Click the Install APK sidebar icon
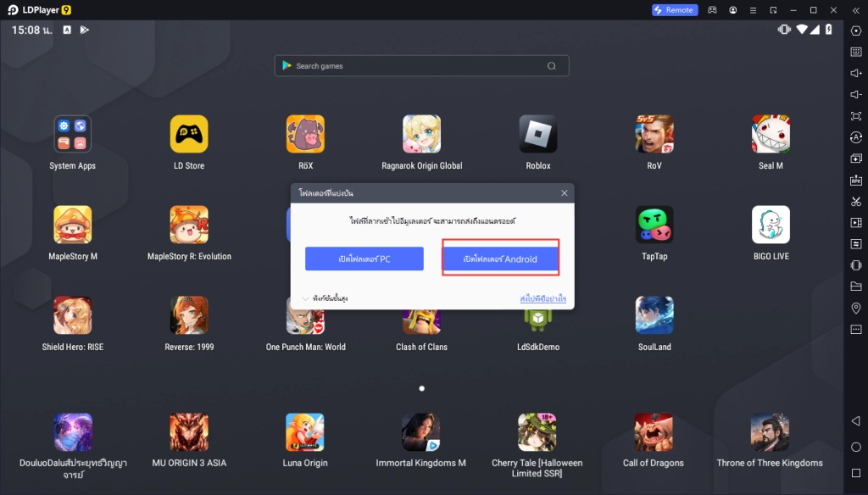Screen dimensions: 868x495 (855, 180)
